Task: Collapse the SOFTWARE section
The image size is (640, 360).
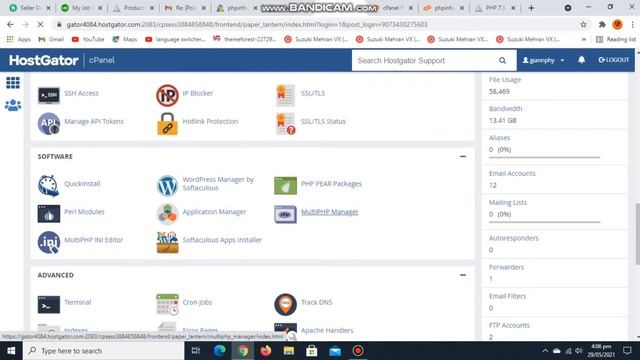Action: tap(463, 156)
